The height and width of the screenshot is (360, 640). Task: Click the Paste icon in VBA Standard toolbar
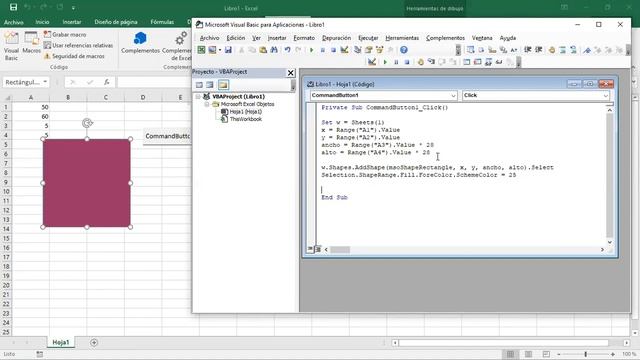263,50
